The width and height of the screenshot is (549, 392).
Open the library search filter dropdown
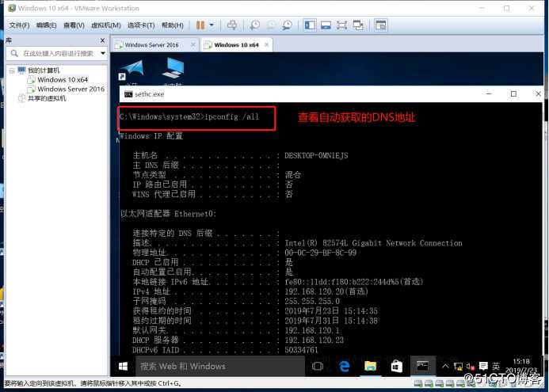[103, 54]
